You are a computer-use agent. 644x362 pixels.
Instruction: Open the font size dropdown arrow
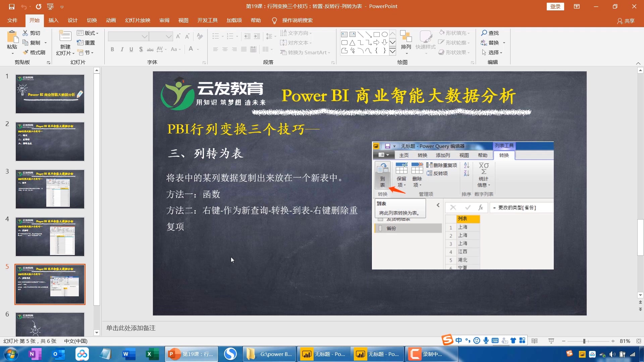(x=169, y=36)
